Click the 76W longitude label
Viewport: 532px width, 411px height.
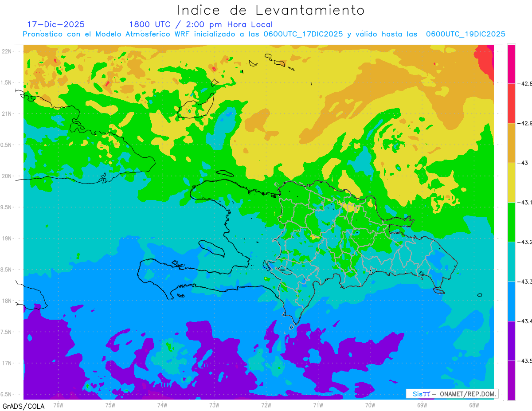[x=58, y=405]
